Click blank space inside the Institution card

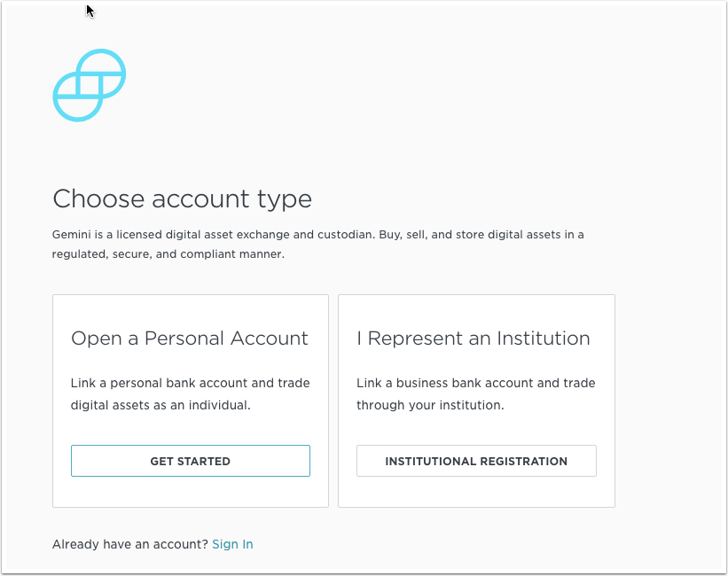476,492
